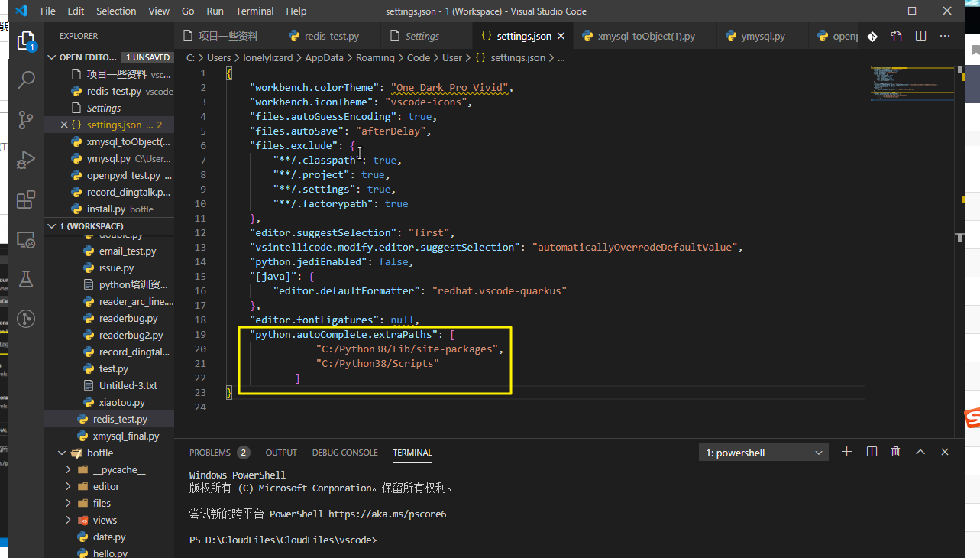Show the Output panel tab

pyautogui.click(x=281, y=453)
